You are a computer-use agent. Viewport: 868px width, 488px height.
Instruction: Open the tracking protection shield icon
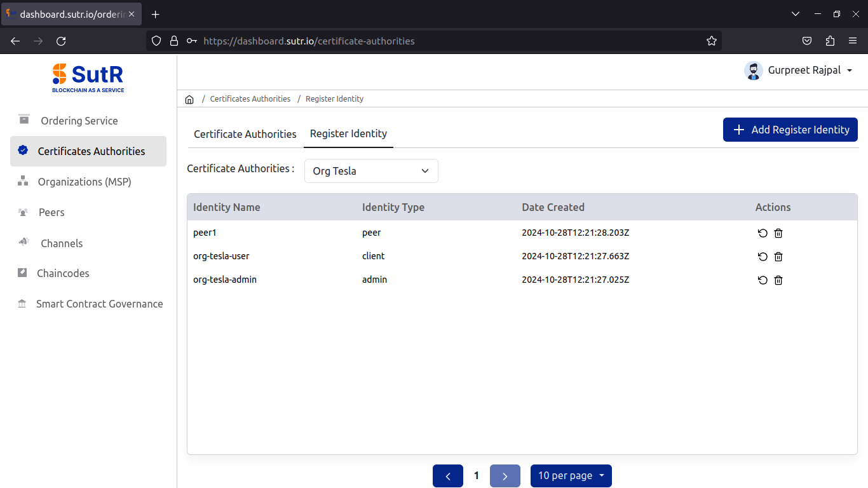(156, 41)
